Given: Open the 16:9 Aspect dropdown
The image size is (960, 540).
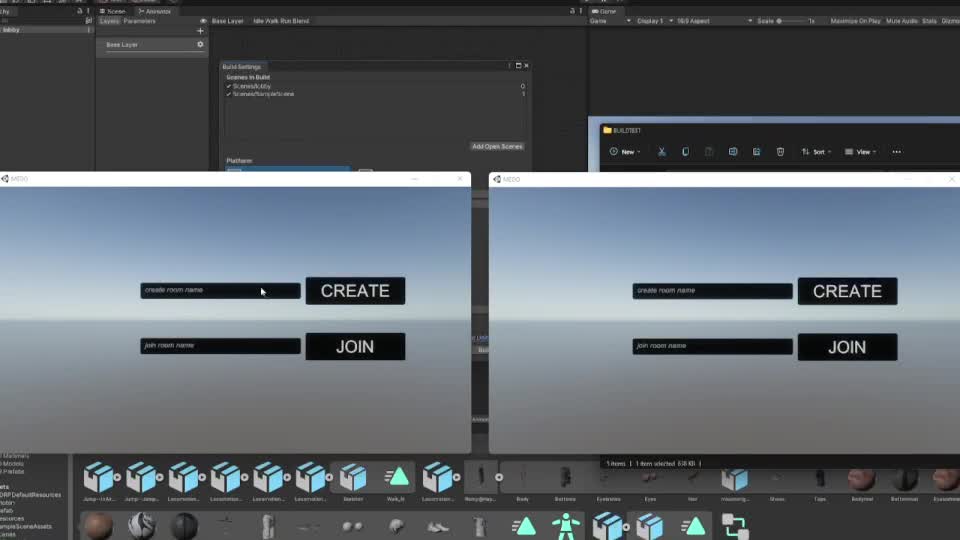Looking at the screenshot, I should click(714, 21).
